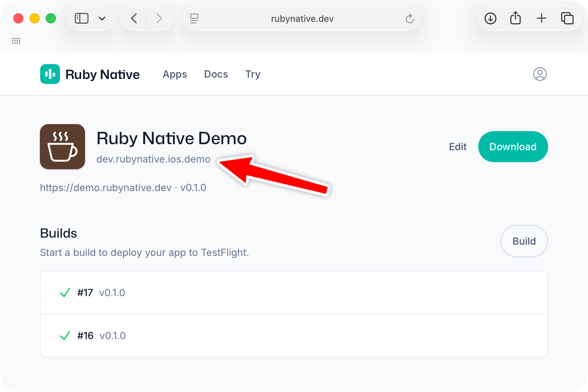Open build #16 row
Screen dimensions: 588x392
(x=294, y=336)
